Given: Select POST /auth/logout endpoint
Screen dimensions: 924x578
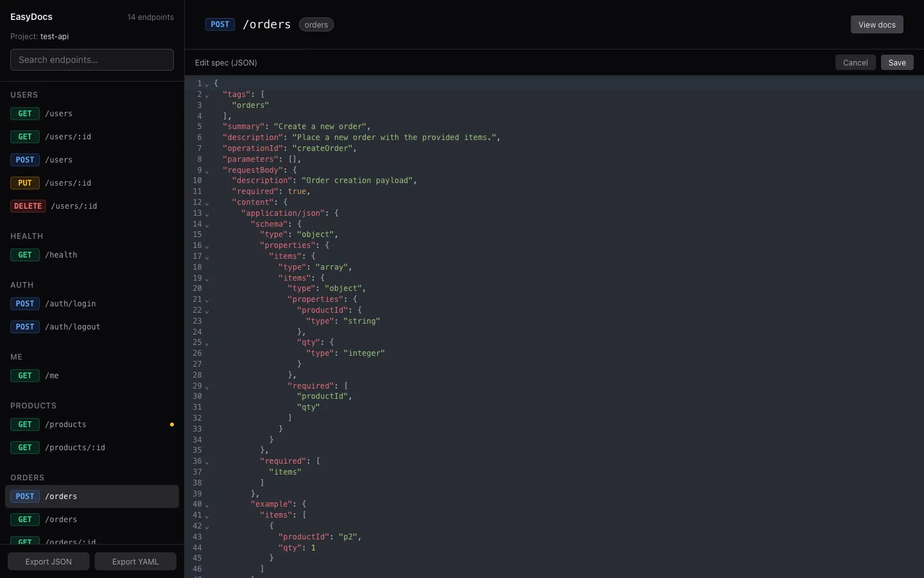Looking at the screenshot, I should (92, 327).
